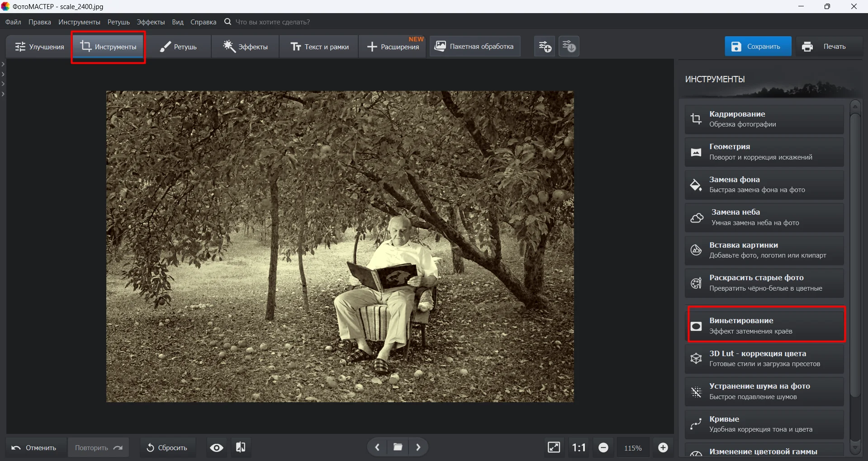Click the add preset icon with plus
This screenshot has width=868, height=461.
[545, 46]
